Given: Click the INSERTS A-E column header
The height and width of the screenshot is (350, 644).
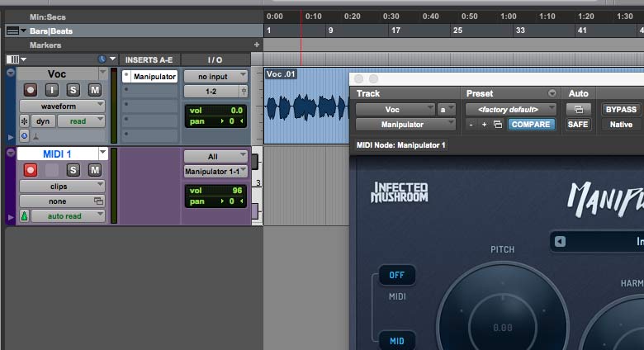Looking at the screenshot, I should click(149, 59).
